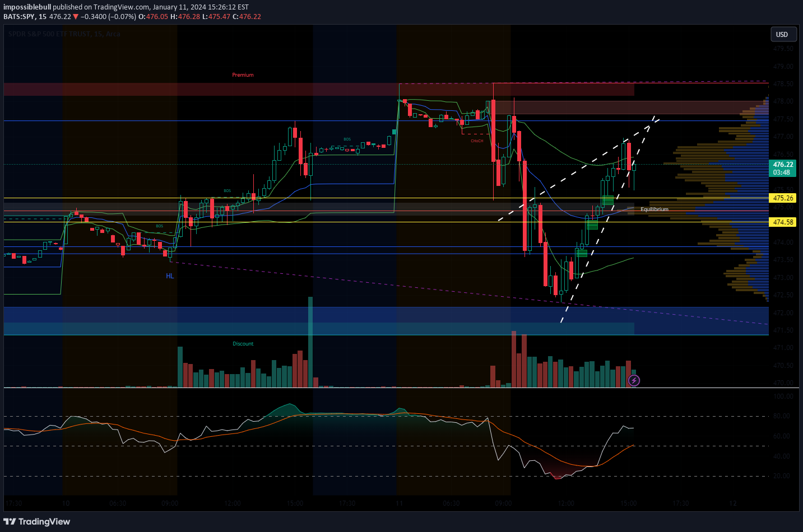Viewport: 803px width, 532px height.
Task: Click the BATS:SPY, 15 symbol header
Action: coord(25,17)
